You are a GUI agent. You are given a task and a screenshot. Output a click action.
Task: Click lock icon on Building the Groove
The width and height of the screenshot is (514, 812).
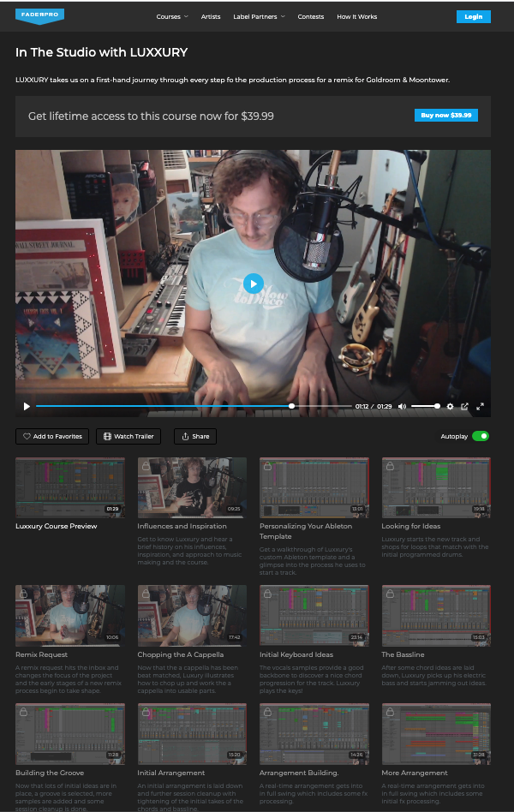(23, 712)
